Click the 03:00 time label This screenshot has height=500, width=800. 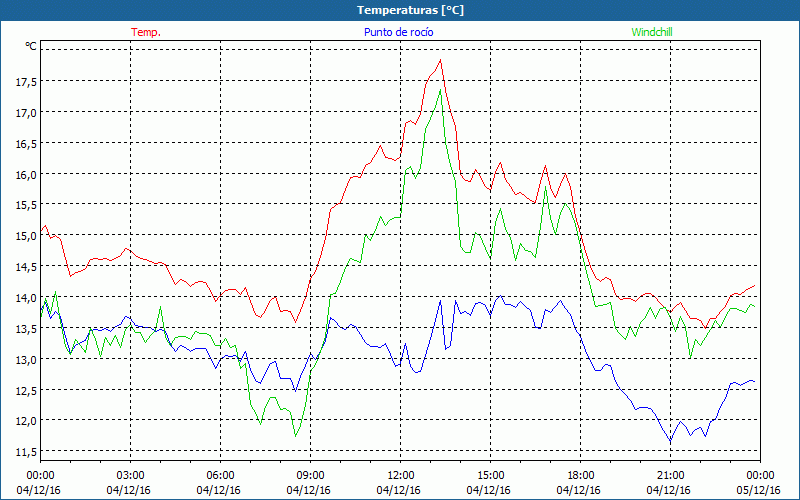pos(130,476)
